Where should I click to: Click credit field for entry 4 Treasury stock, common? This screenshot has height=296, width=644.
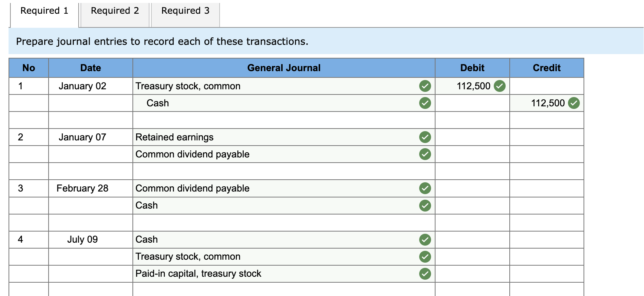(547, 256)
